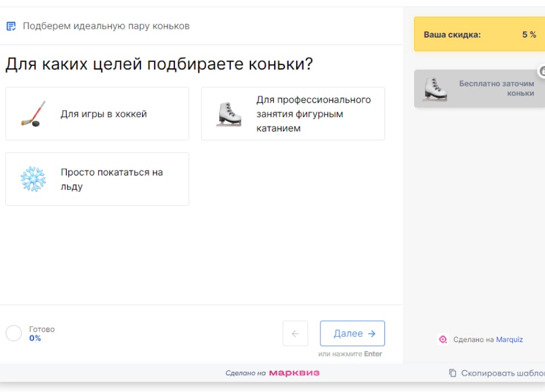Click the yellow Ваша скидка 5% banner
The width and height of the screenshot is (545, 392).
pyautogui.click(x=480, y=34)
